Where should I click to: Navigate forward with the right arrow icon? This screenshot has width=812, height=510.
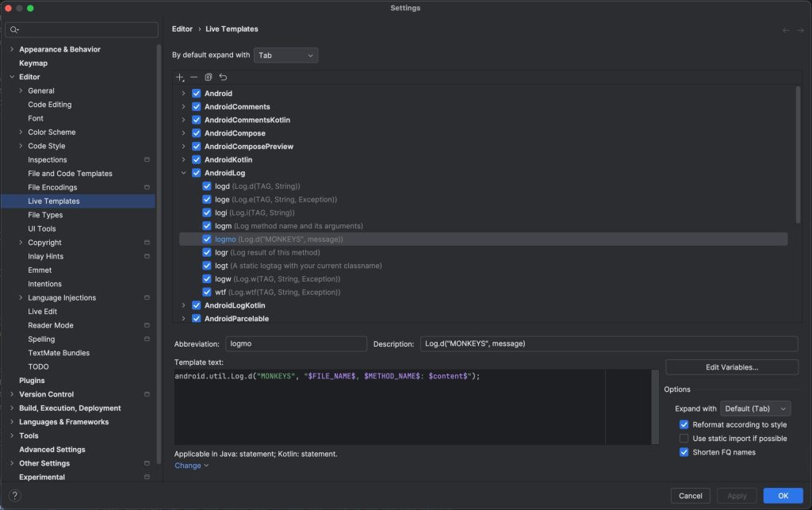coord(799,29)
